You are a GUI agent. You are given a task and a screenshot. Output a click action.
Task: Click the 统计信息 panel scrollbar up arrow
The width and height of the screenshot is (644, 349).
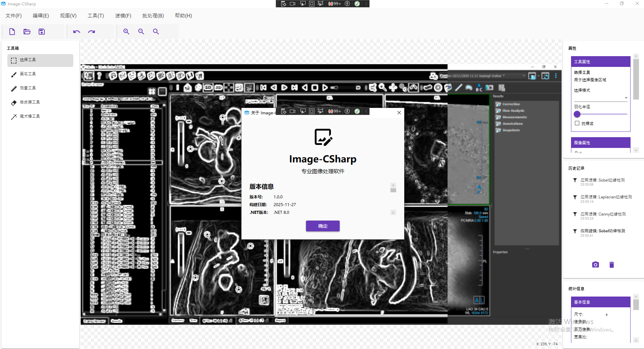[x=636, y=297]
